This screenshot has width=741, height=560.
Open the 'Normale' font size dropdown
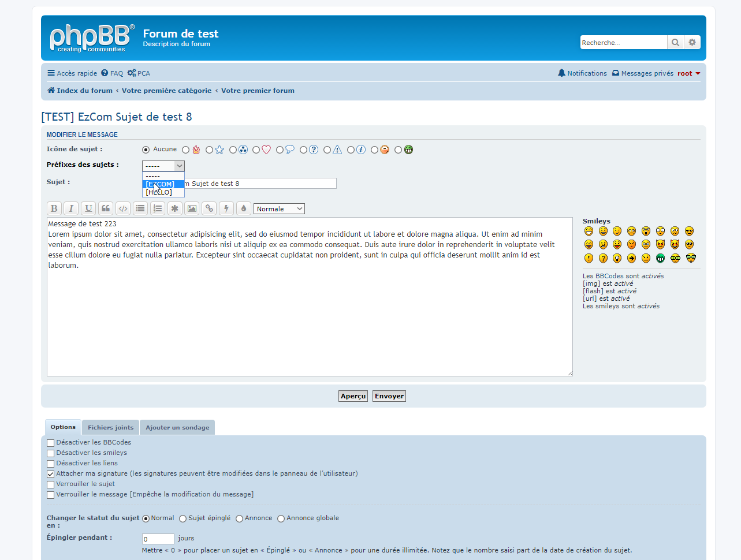(x=279, y=209)
